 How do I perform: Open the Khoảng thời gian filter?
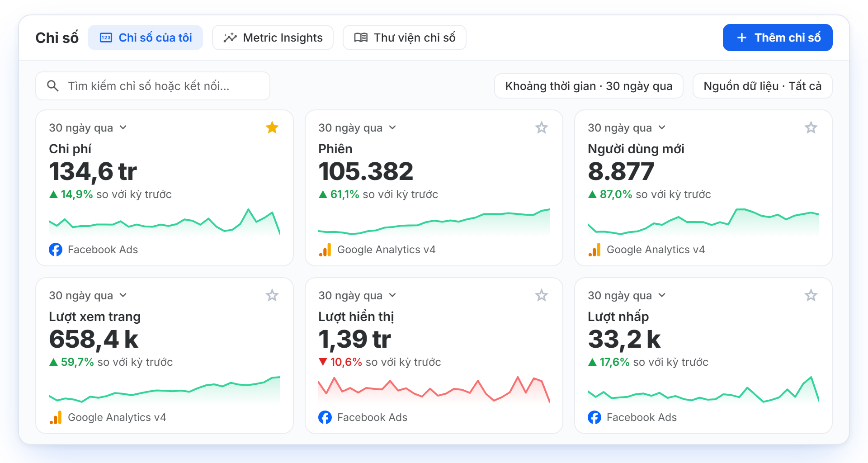point(589,86)
